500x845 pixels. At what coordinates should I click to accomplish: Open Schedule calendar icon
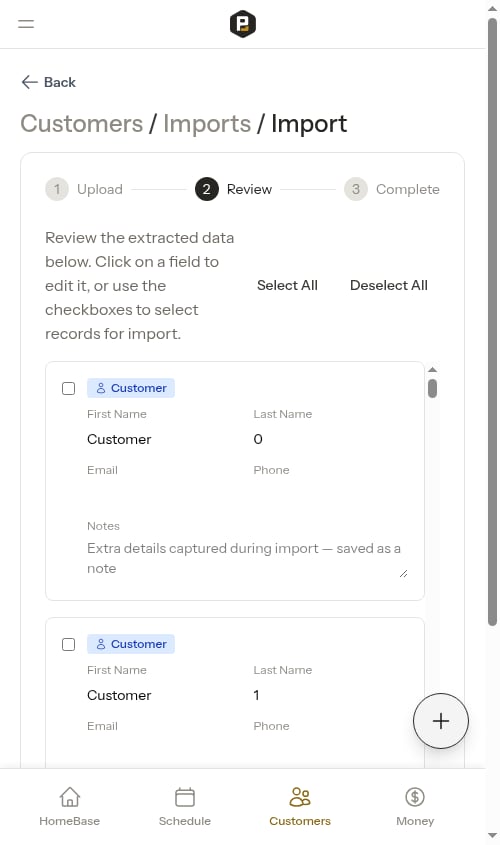(185, 797)
